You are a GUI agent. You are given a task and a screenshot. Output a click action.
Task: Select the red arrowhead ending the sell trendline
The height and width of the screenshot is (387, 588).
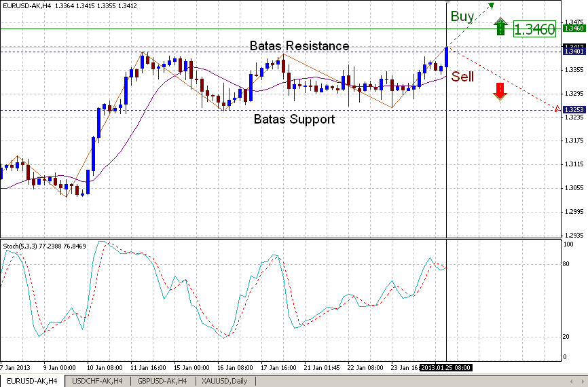pos(557,109)
